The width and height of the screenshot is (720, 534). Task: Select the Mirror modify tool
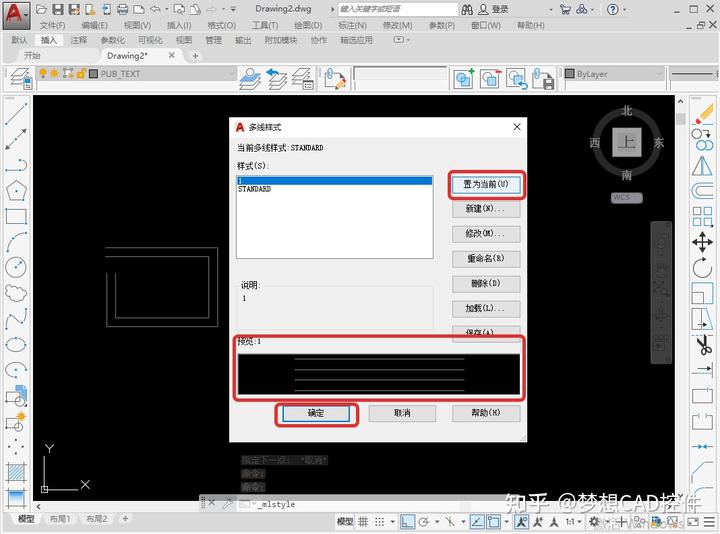click(702, 165)
